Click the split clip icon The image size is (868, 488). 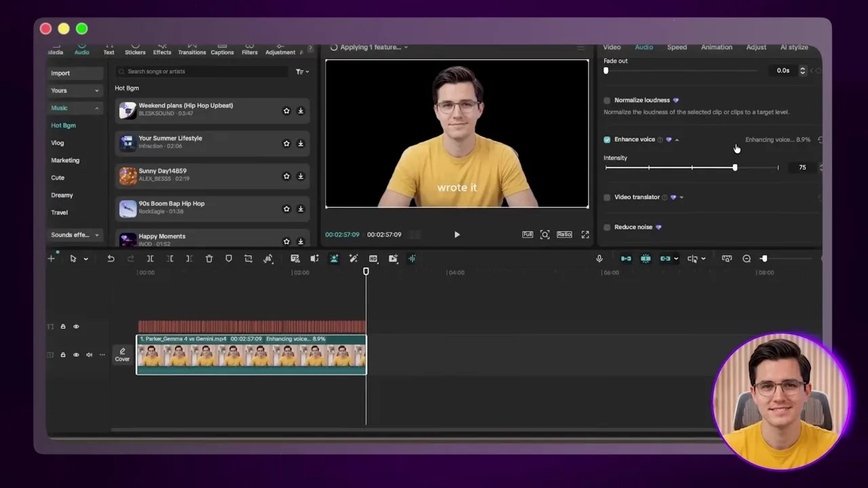[151, 259]
